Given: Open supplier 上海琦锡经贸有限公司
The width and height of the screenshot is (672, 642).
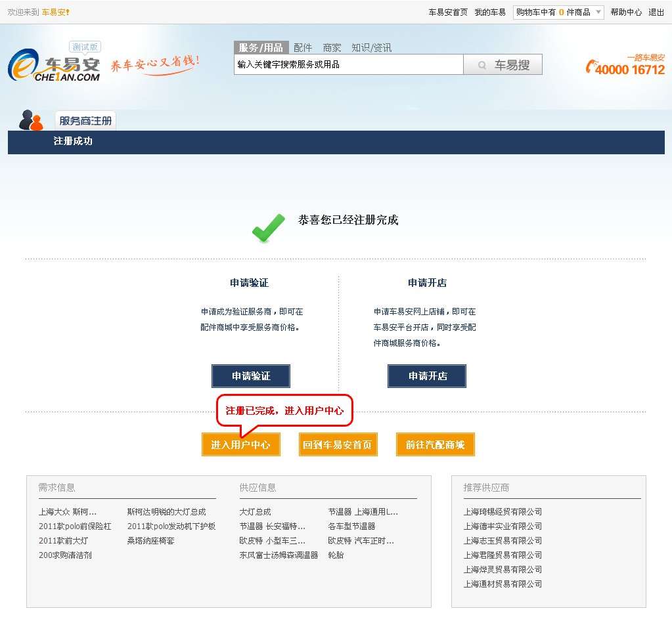Looking at the screenshot, I should click(x=503, y=512).
